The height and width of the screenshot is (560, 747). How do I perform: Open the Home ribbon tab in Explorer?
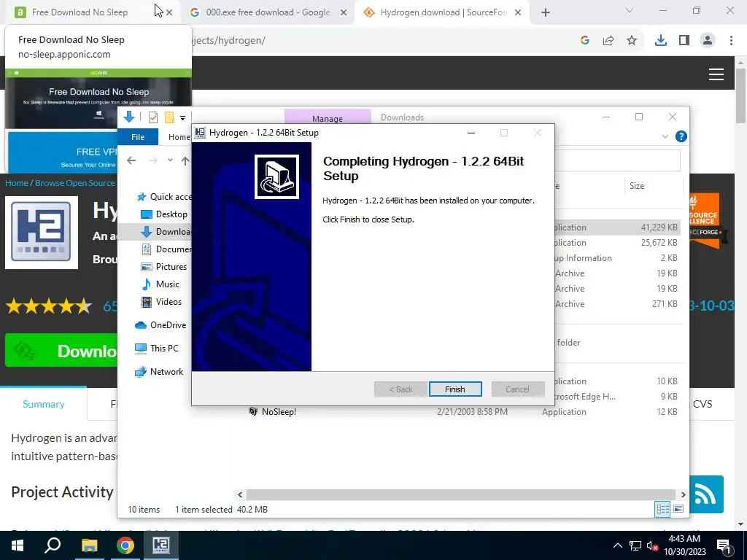(x=179, y=136)
